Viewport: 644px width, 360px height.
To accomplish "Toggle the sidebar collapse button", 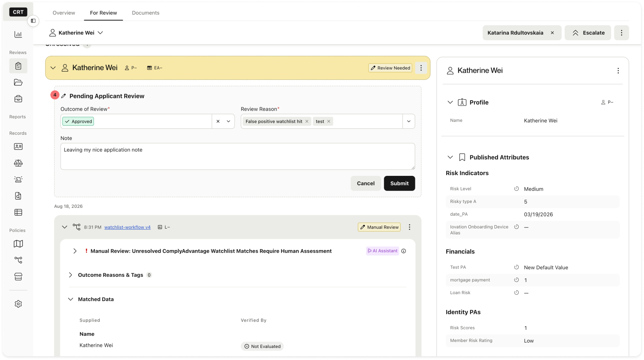I will click(33, 21).
